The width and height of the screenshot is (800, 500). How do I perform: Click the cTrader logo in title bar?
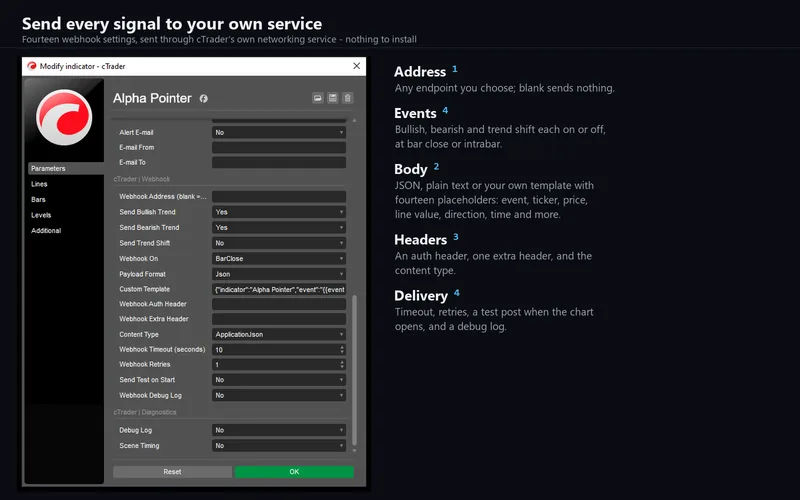32,66
